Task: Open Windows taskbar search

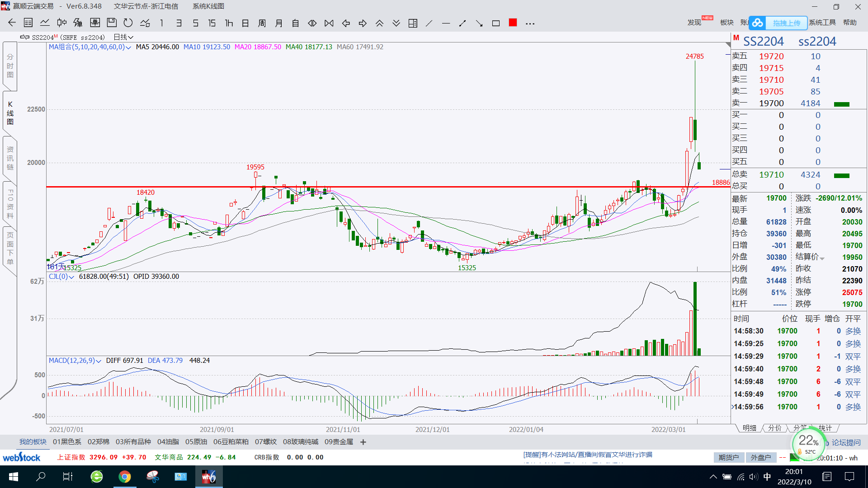Action: [41, 477]
